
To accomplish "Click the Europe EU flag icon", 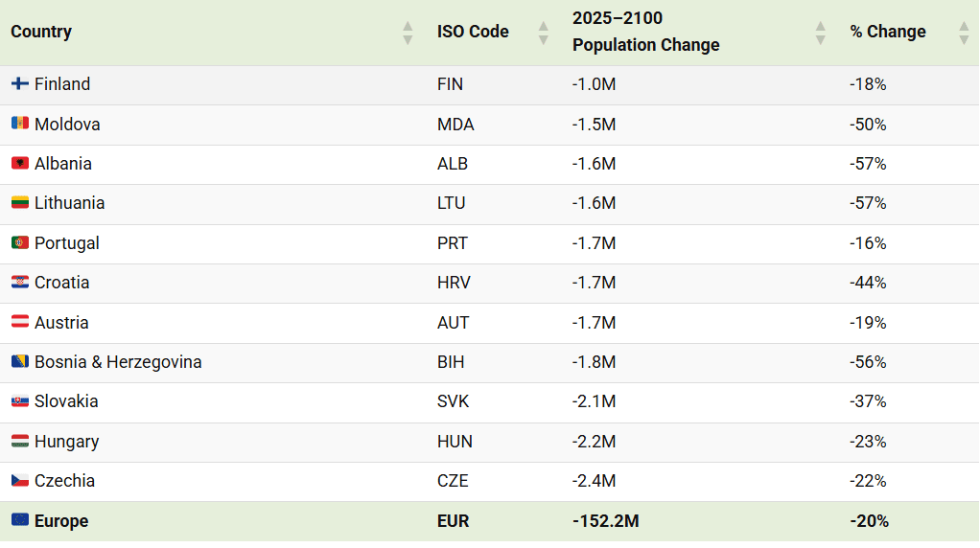I will pos(19,521).
